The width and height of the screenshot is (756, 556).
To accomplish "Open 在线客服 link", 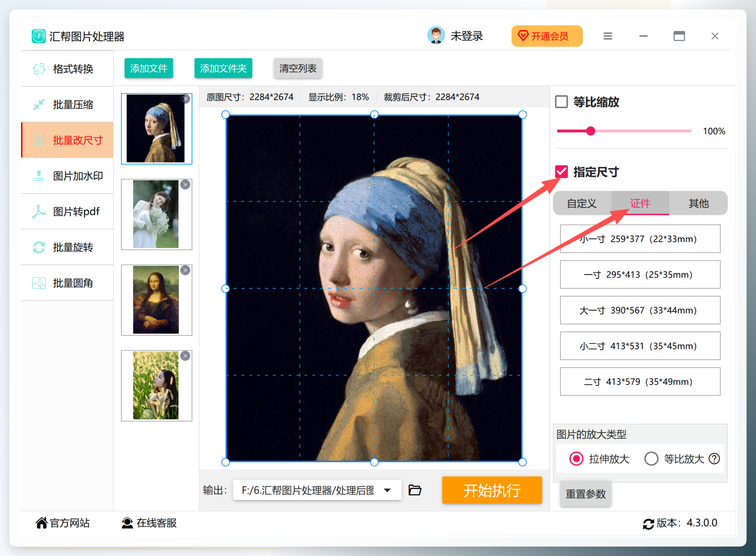I will tap(149, 523).
